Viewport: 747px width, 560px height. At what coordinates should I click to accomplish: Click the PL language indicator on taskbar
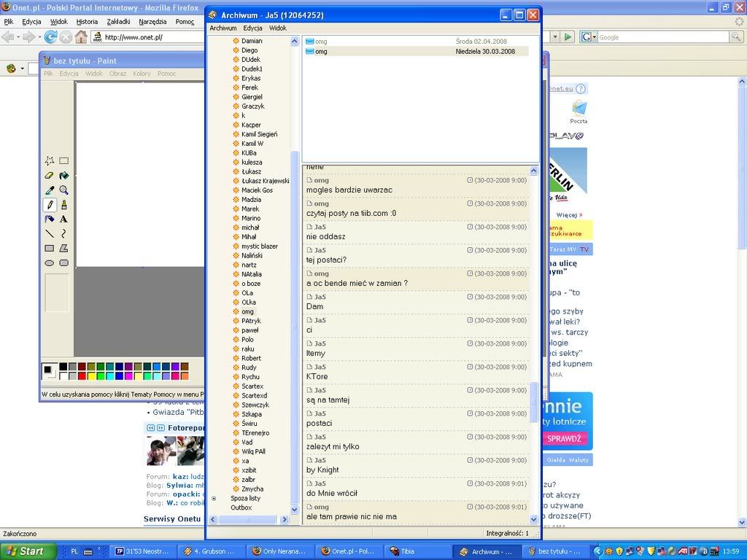(x=74, y=551)
